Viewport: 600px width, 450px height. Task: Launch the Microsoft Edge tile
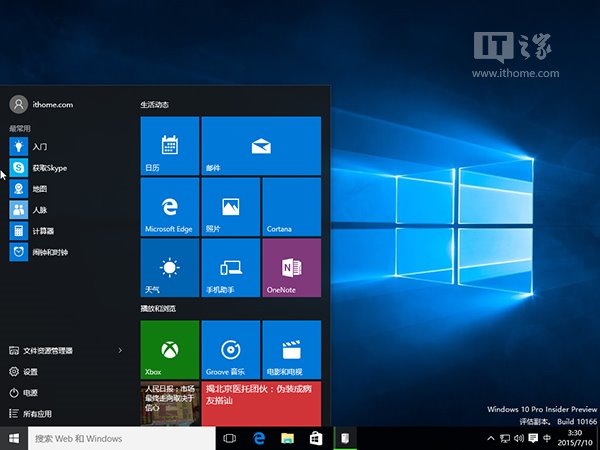pyautogui.click(x=170, y=207)
